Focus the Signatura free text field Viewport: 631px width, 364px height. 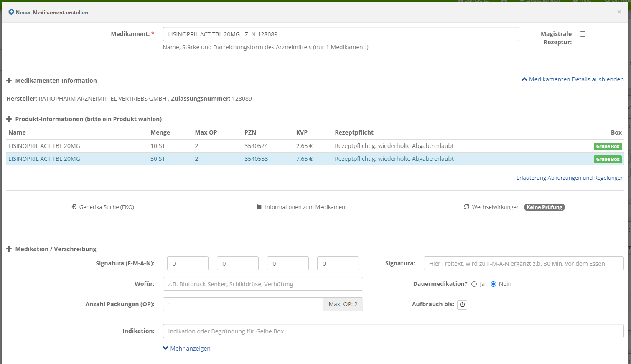point(524,263)
